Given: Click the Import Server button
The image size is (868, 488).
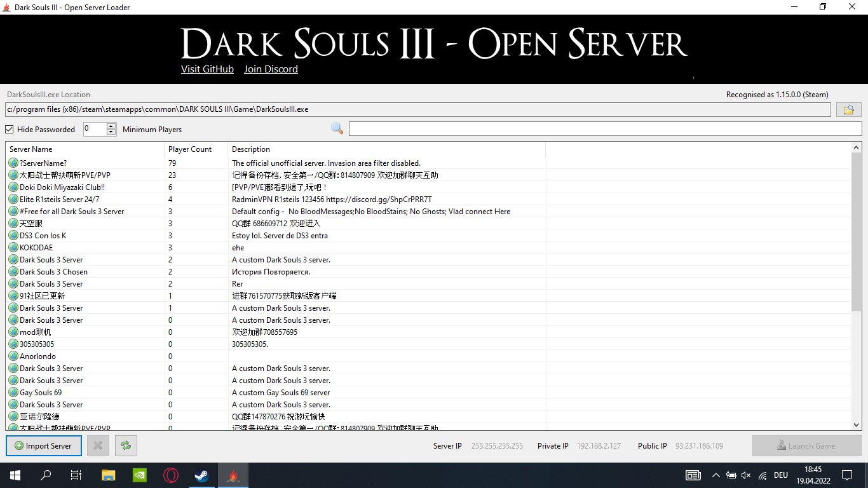Looking at the screenshot, I should (x=44, y=446).
